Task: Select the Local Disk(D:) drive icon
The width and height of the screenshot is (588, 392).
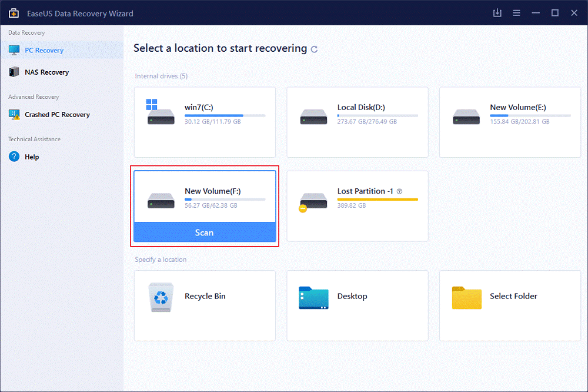Action: click(x=313, y=117)
